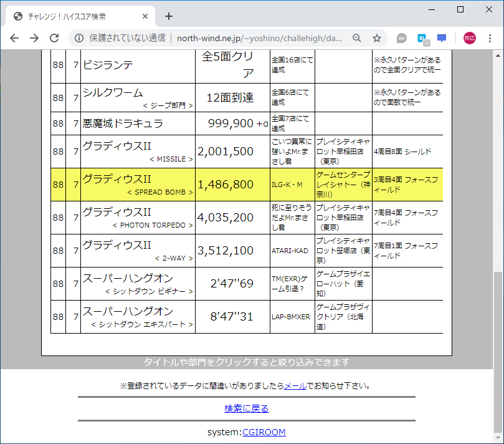Reload the high score page
504x444 pixels.
(55, 37)
